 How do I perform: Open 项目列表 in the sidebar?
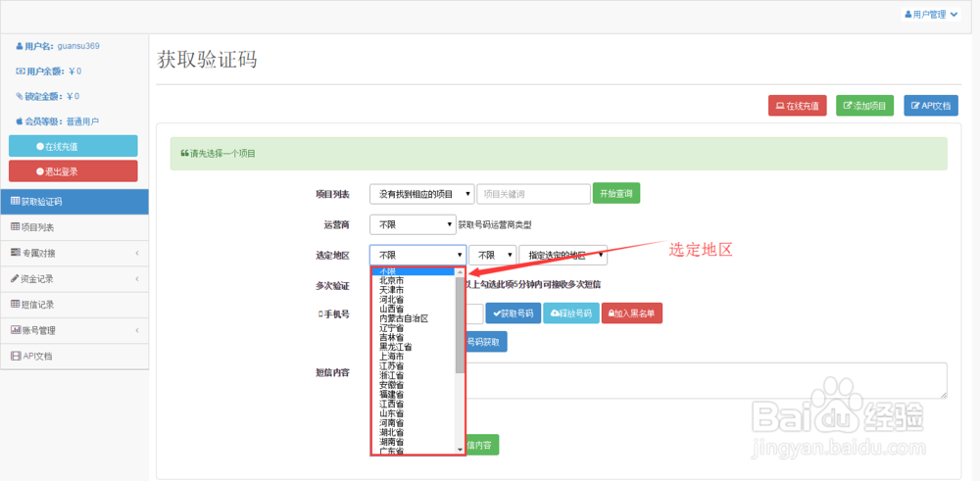[74, 227]
